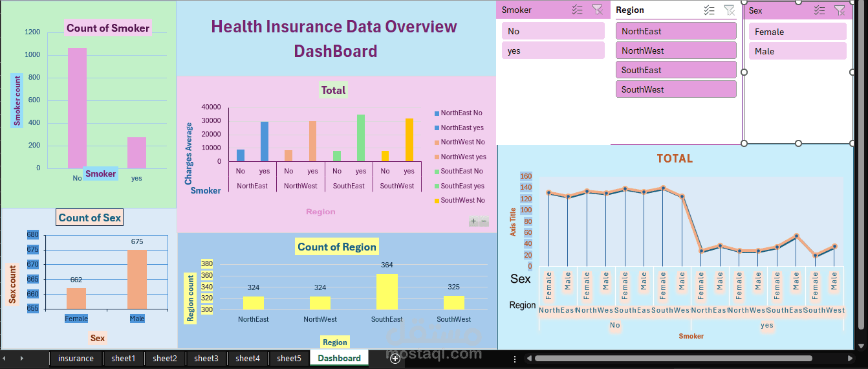Click the Smoker field button on the Count chart
Image resolution: width=868 pixels, height=369 pixels.
click(101, 173)
